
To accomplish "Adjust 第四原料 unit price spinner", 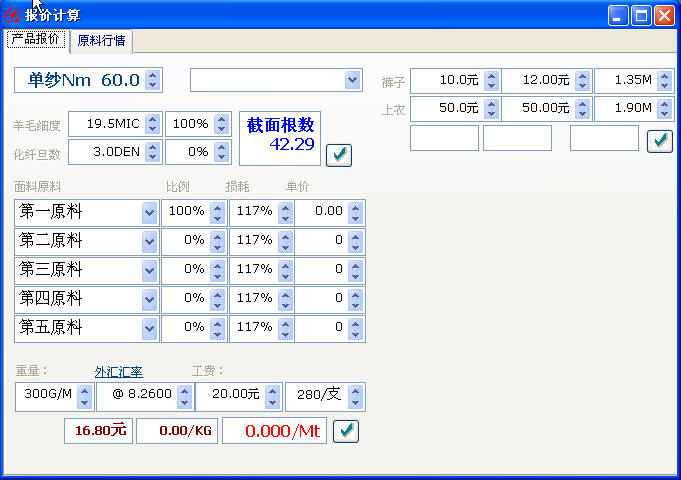I will coord(355,300).
